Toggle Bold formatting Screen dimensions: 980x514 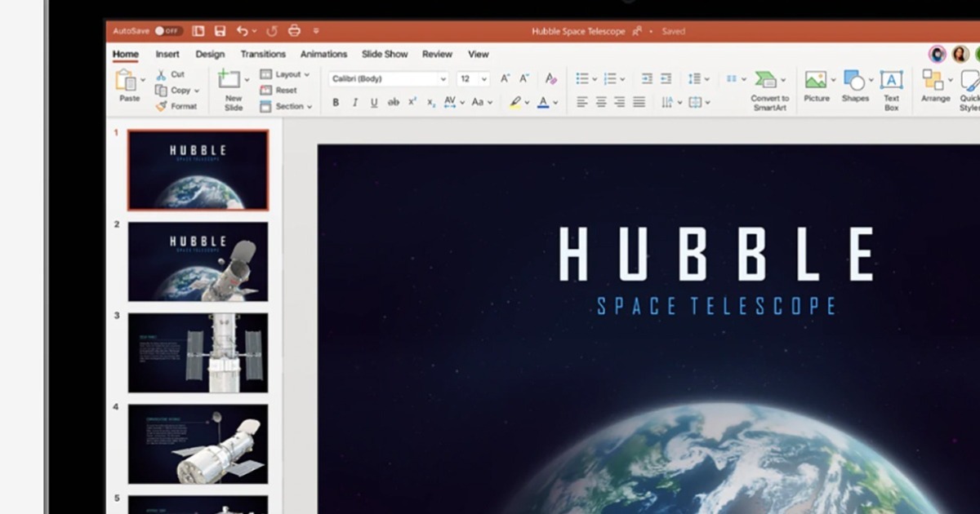tap(336, 103)
